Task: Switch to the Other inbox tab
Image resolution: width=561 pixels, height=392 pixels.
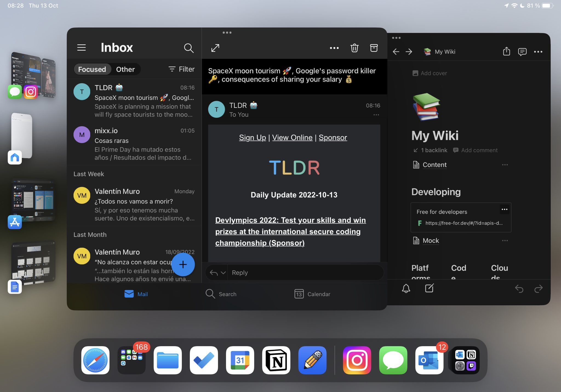Action: click(x=125, y=68)
